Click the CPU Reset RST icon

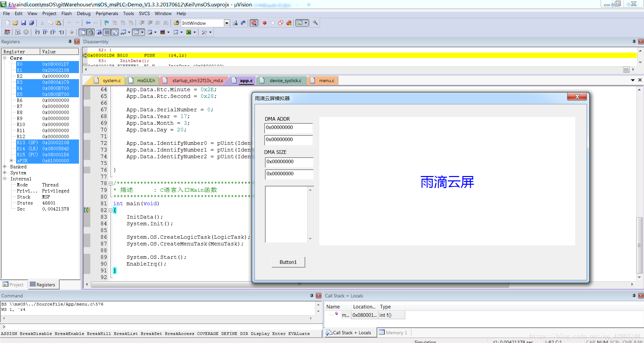(x=7, y=32)
